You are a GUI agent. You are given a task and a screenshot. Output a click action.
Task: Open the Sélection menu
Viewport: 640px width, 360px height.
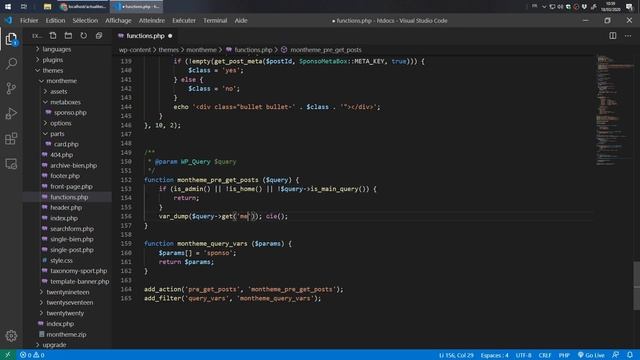(85, 20)
